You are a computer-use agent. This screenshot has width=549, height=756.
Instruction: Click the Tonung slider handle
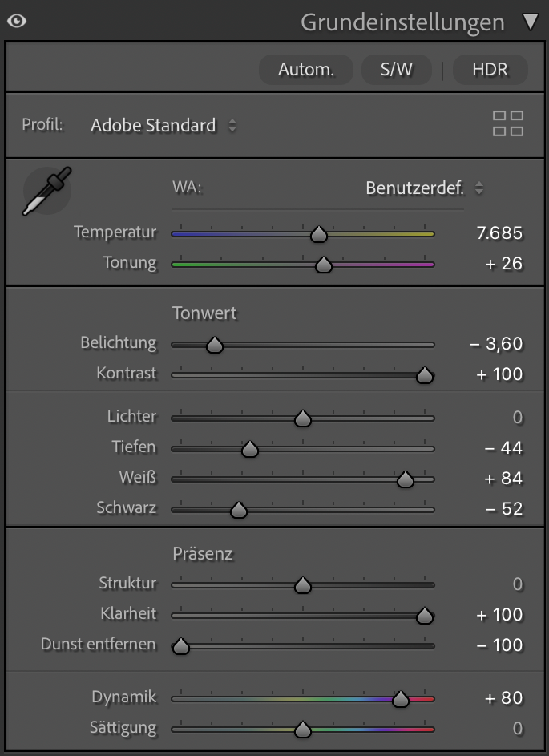pos(323,265)
